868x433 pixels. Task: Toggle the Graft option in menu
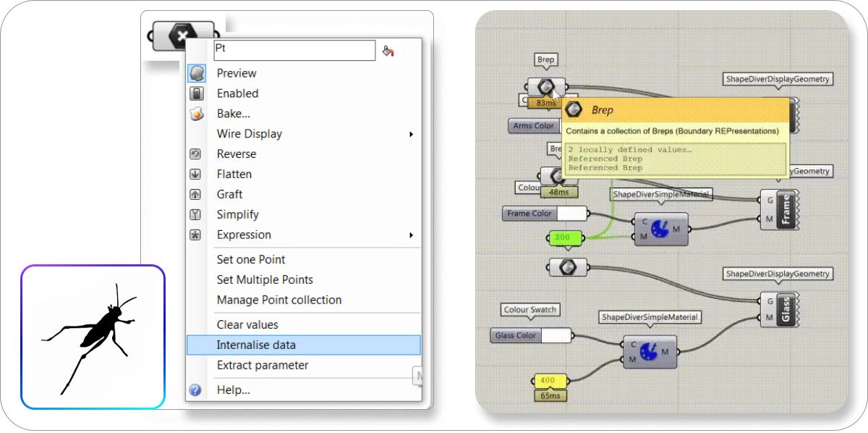[229, 195]
